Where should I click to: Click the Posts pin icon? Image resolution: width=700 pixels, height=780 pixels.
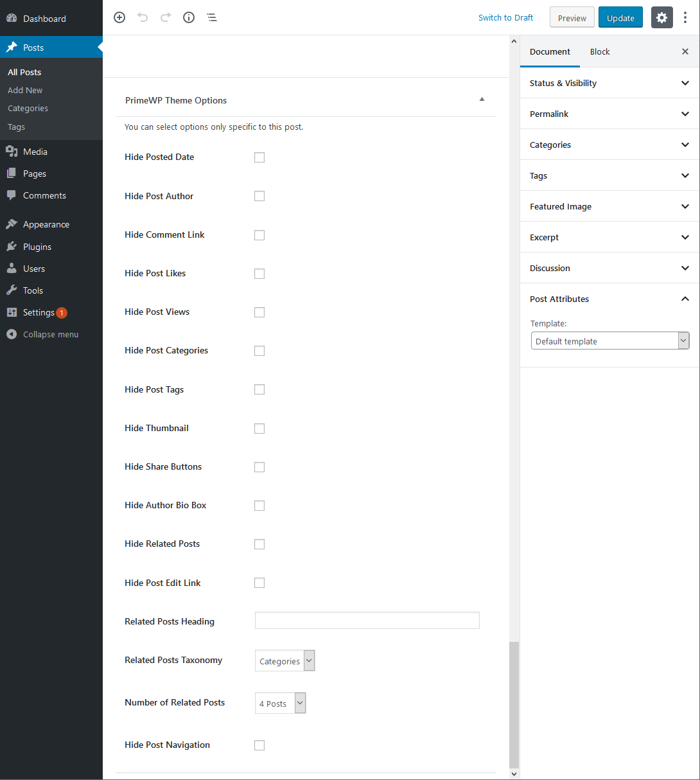point(12,48)
